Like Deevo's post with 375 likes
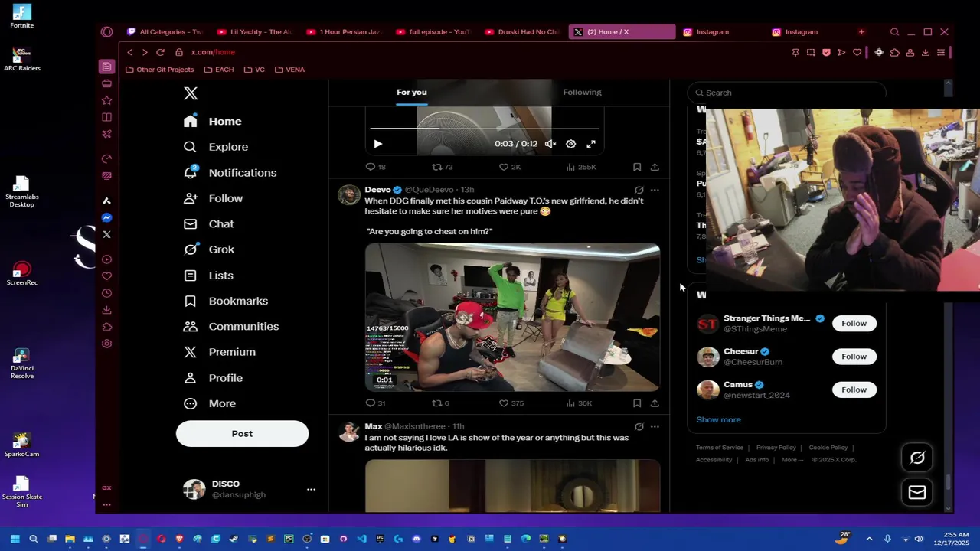 click(x=504, y=403)
